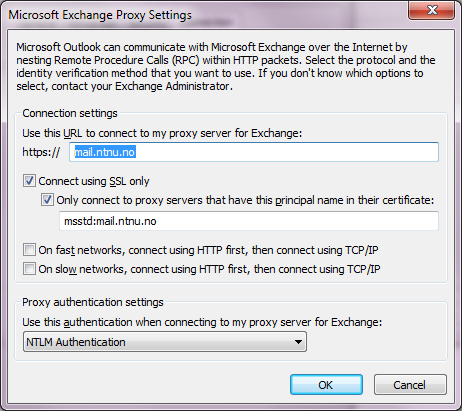
Task: Click the authentication combo box arrow
Action: [298, 342]
